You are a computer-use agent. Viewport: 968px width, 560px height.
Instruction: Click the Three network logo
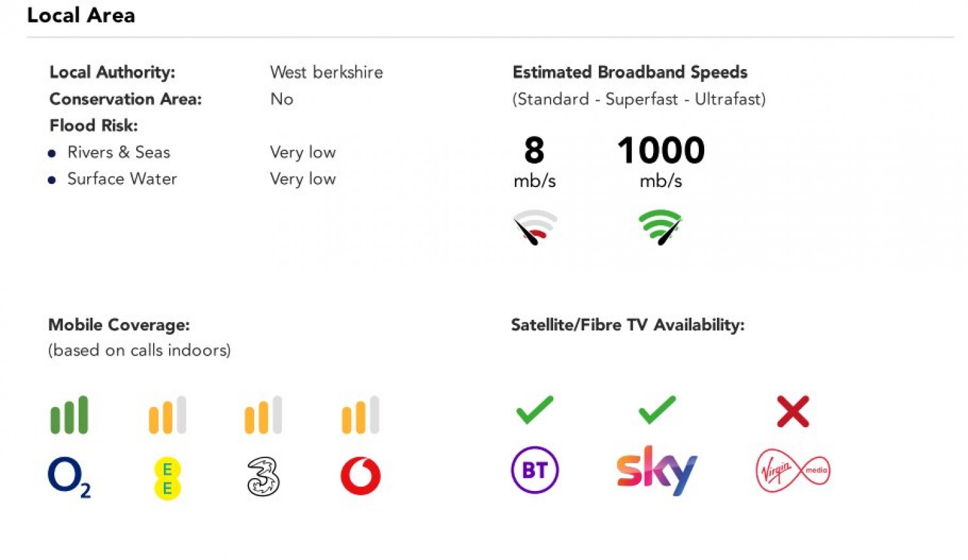point(263,477)
